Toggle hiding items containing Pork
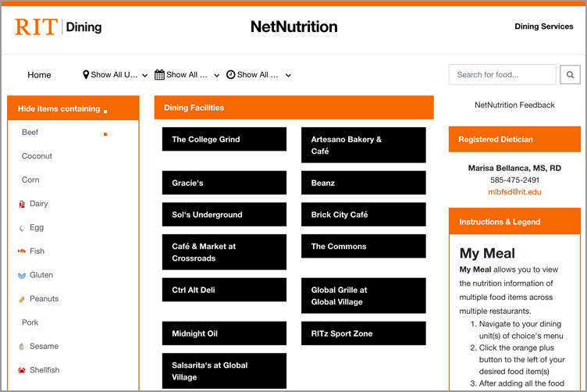 pyautogui.click(x=30, y=323)
